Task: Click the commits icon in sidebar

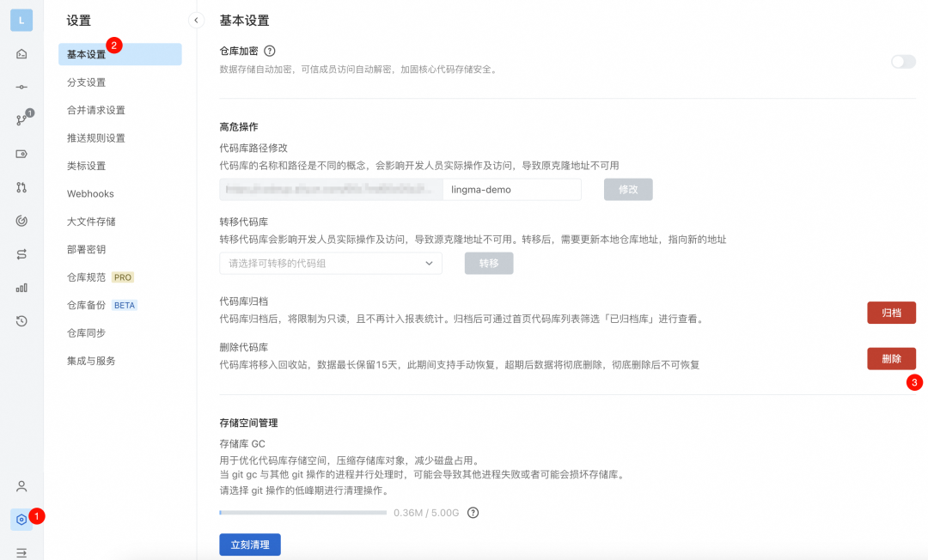Action: (x=21, y=88)
